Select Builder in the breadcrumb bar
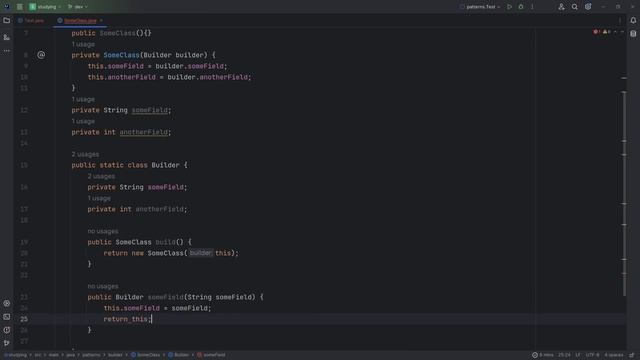Image resolution: width=640 pixels, height=360 pixels. pyautogui.click(x=179, y=355)
